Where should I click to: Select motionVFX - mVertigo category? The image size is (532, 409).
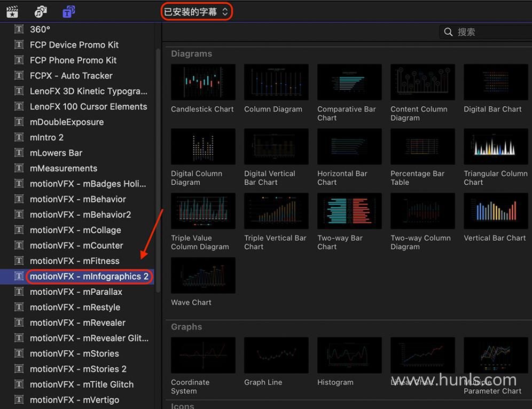point(77,400)
